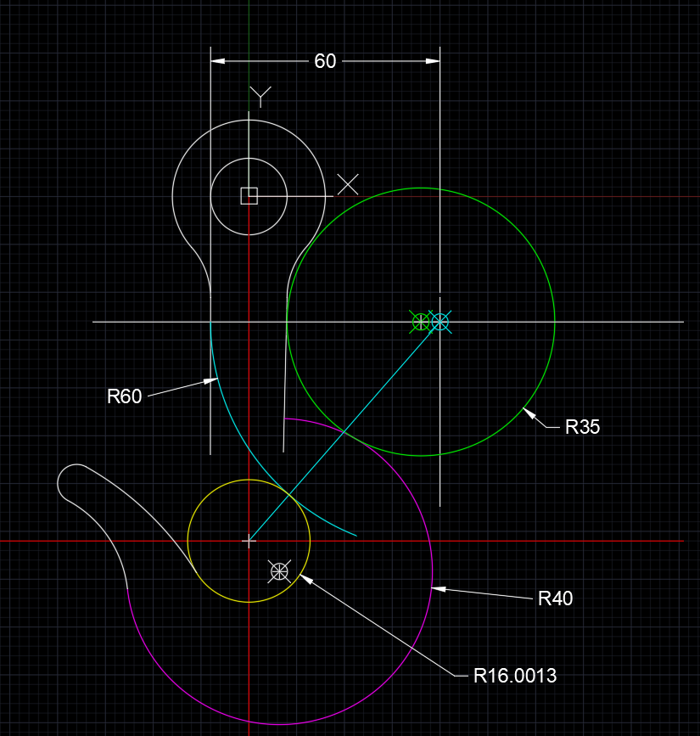700x736 pixels.
Task: Click the UCS origin square marker
Action: click(x=249, y=196)
